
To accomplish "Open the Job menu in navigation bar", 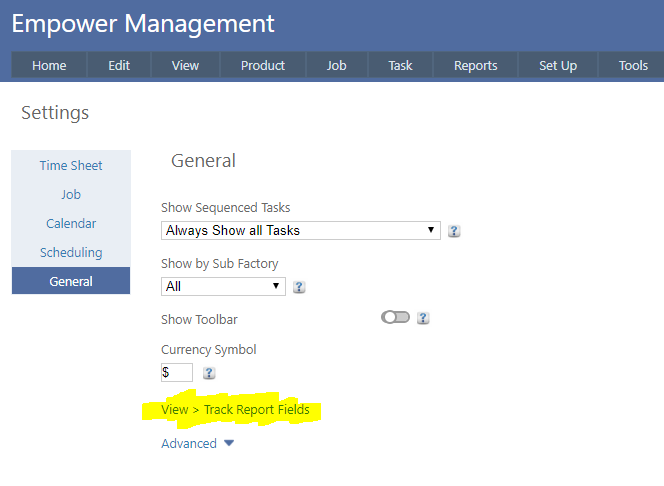I will 336,65.
